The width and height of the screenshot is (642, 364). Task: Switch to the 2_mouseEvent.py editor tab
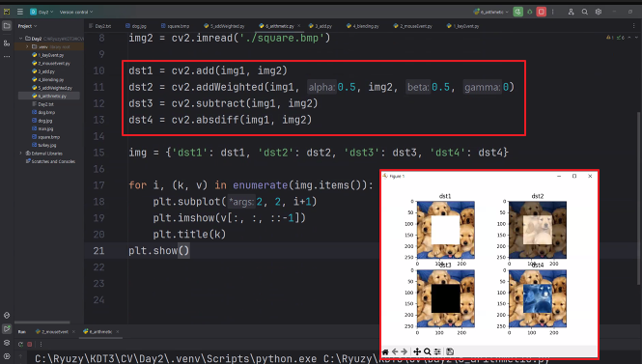[413, 26]
